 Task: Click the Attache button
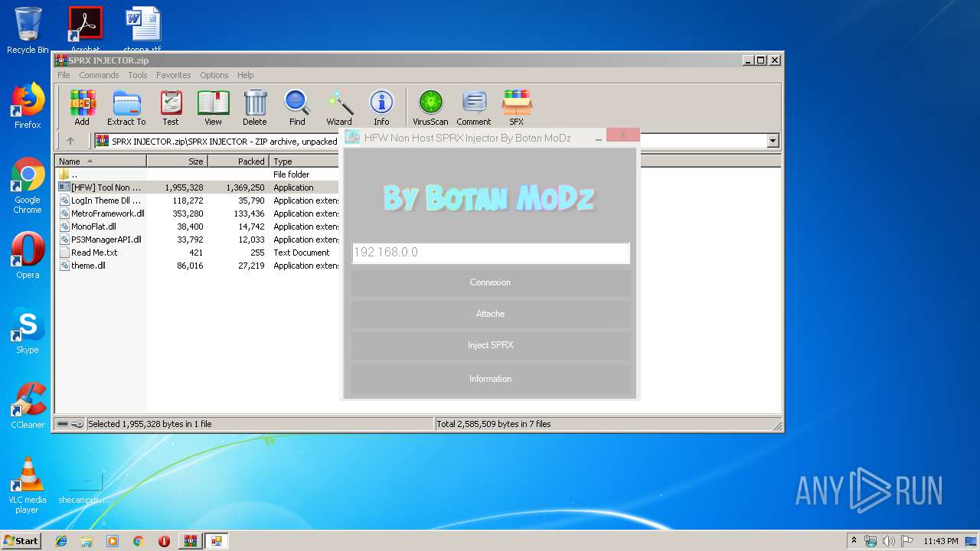(x=491, y=314)
